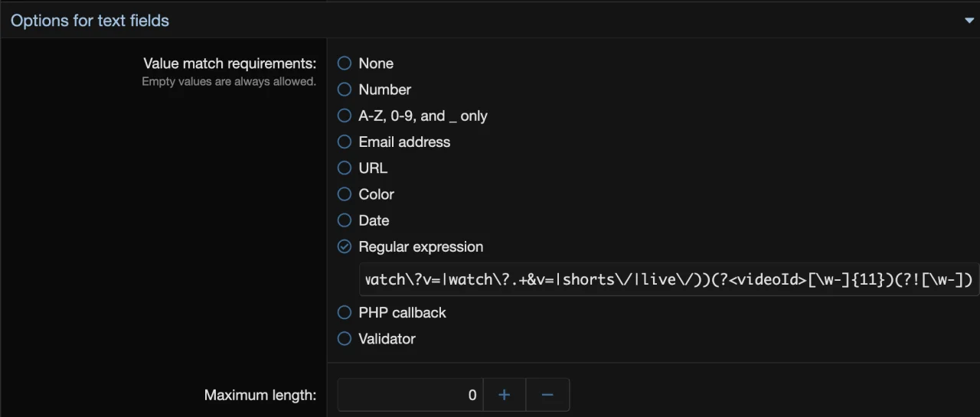
Task: Click the 'Regular expression' label text
Action: coord(420,246)
